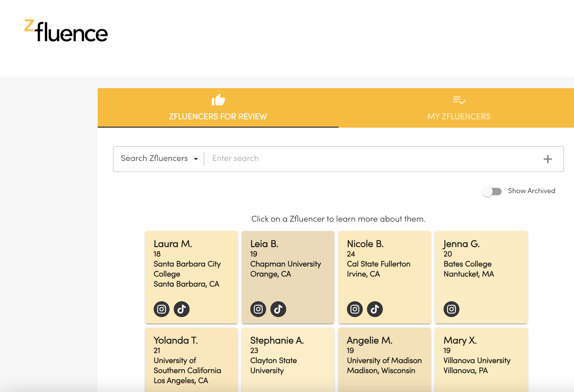Click the plus icon in search bar

click(x=548, y=159)
